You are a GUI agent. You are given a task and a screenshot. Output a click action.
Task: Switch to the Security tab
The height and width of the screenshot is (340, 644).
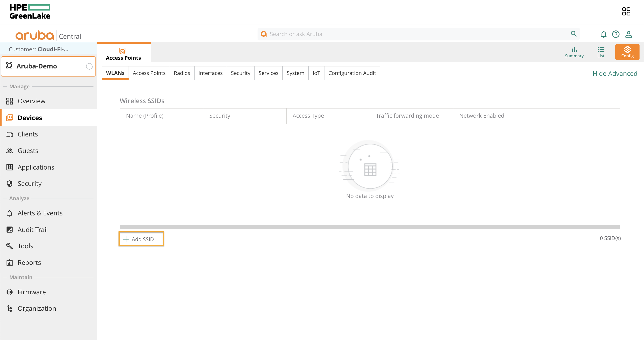point(240,73)
